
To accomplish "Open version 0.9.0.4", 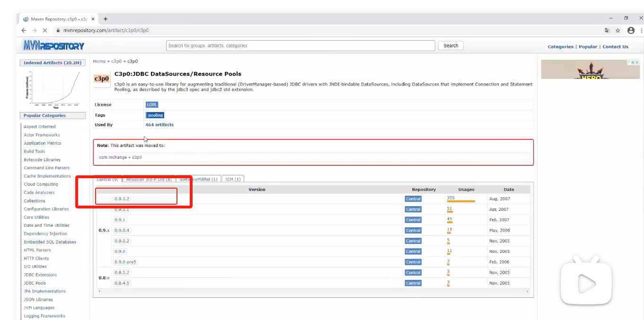I will tap(122, 231).
